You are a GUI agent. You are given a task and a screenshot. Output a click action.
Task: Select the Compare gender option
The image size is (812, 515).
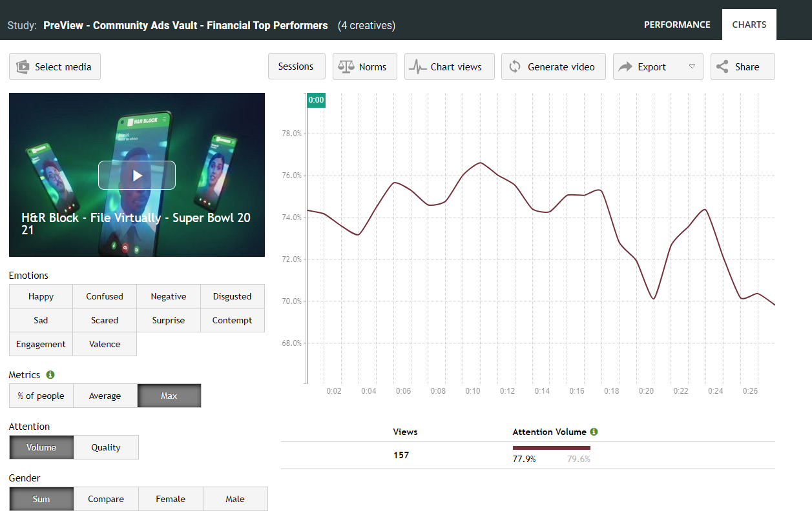click(x=106, y=499)
